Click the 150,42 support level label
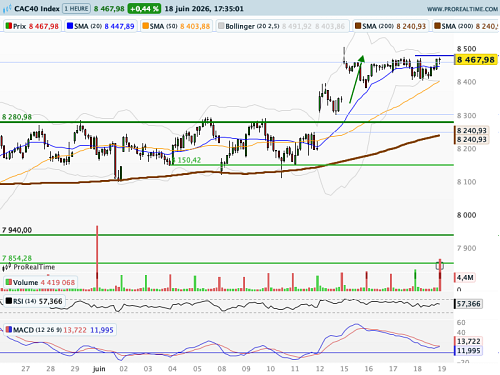The height and width of the screenshot is (375, 500). 189,160
